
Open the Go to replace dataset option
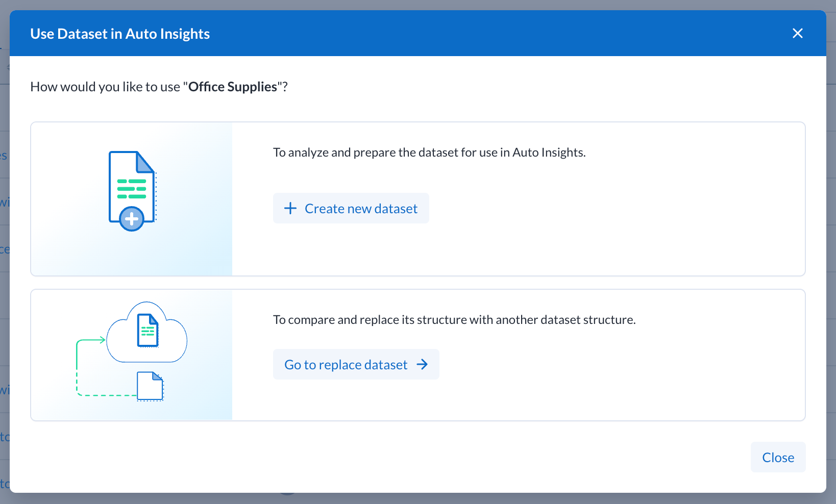click(x=356, y=364)
